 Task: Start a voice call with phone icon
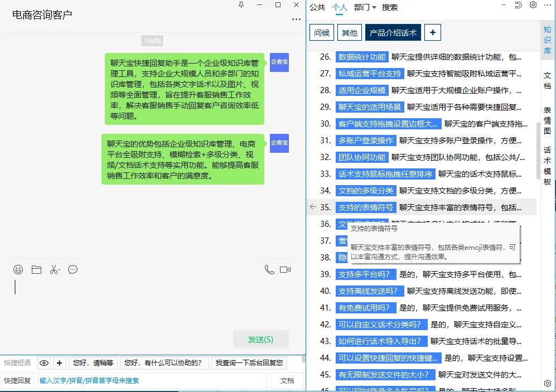click(x=269, y=270)
